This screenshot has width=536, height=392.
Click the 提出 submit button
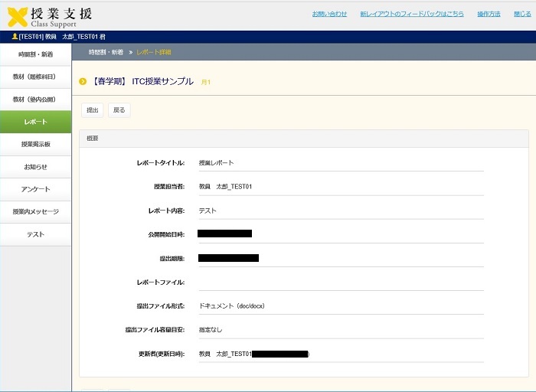pyautogui.click(x=92, y=110)
